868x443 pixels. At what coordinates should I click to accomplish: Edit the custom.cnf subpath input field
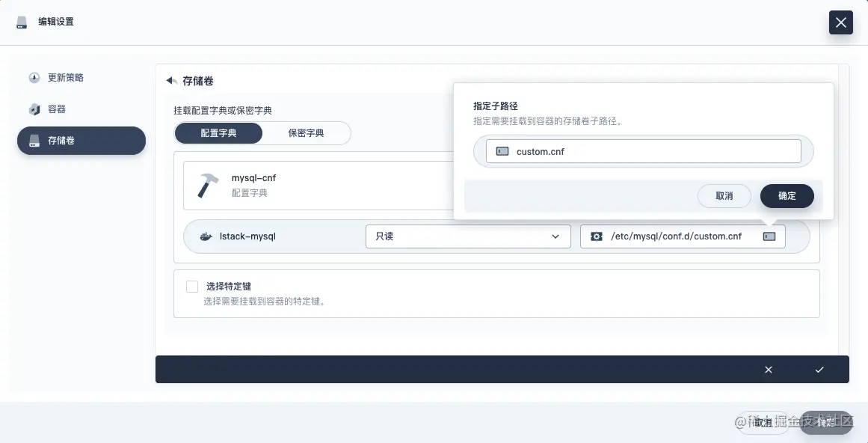[643, 151]
